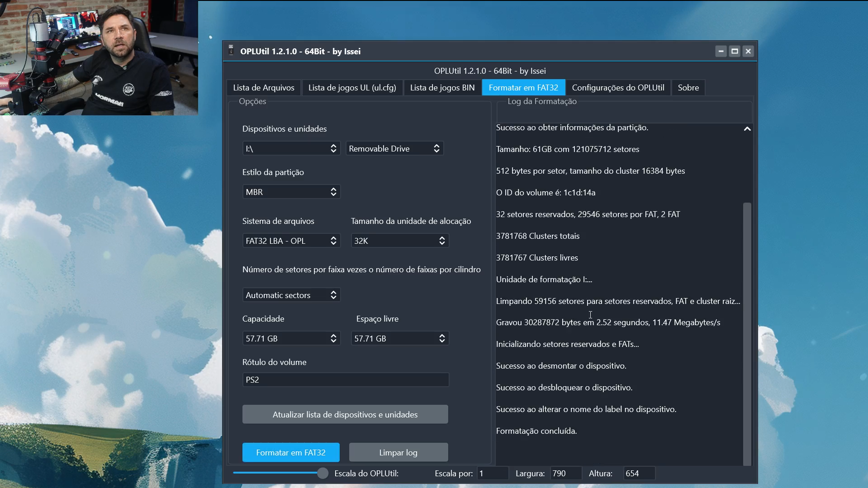
Task: Click Atualizar lista de dispositivos e unidades
Action: click(345, 414)
